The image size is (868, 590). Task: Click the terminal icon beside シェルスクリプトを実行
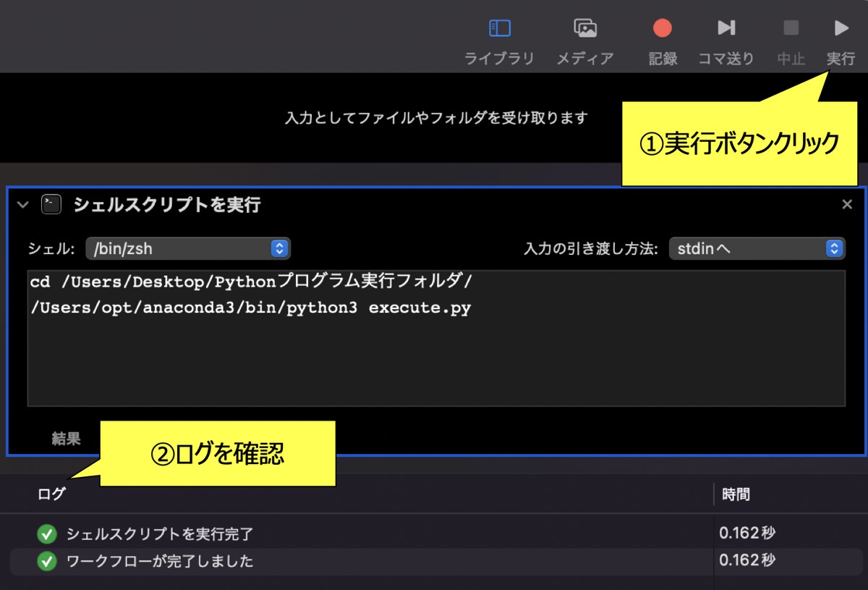click(51, 204)
